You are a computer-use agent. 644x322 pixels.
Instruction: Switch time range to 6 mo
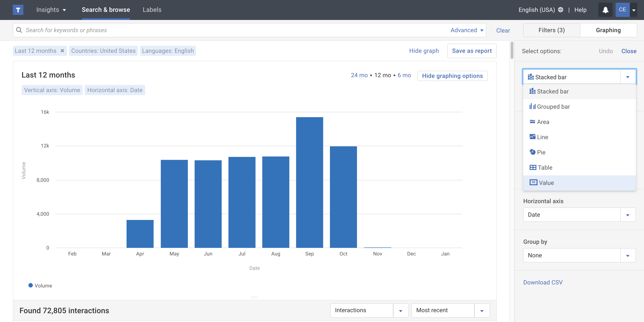point(404,75)
